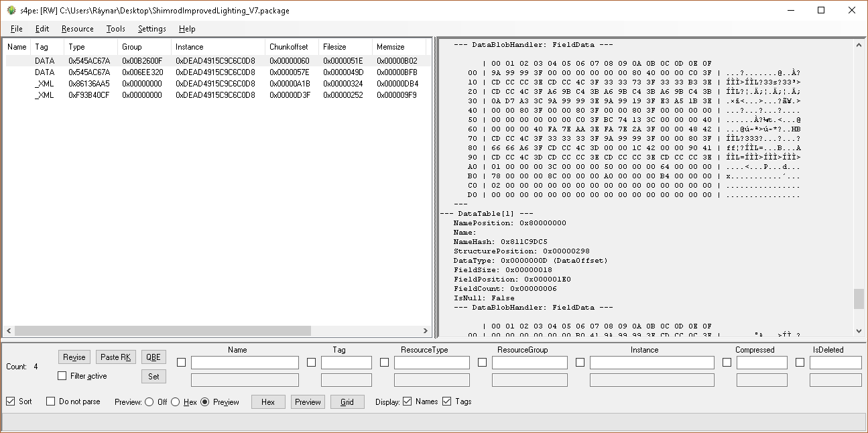This screenshot has height=433, width=868.
Task: Enable the Name filter checkbox
Action: pyautogui.click(x=181, y=363)
